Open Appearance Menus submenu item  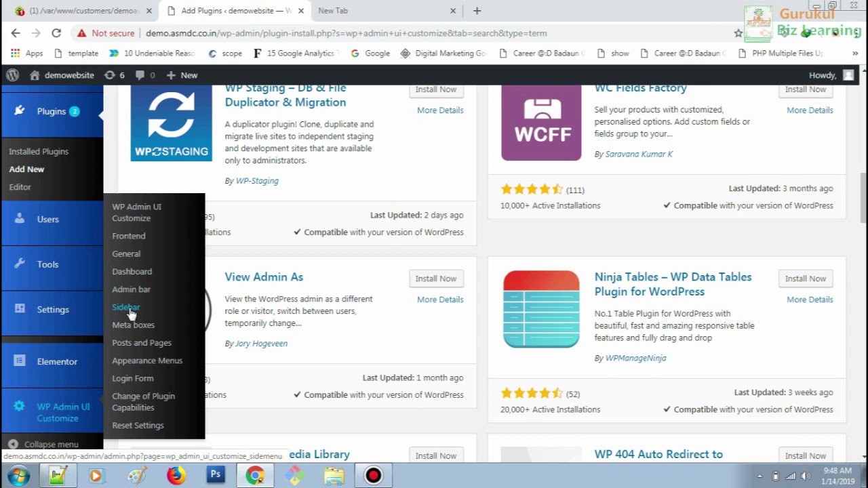coord(146,361)
